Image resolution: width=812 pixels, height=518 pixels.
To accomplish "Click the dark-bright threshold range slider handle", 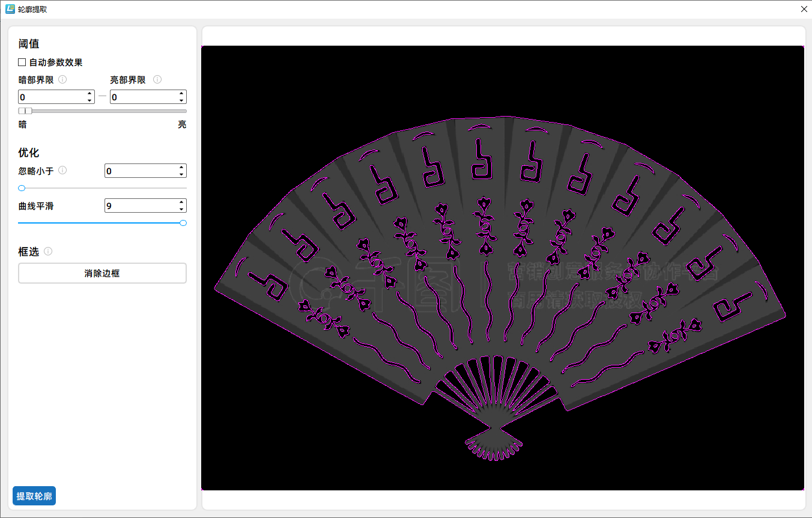I will click(25, 111).
